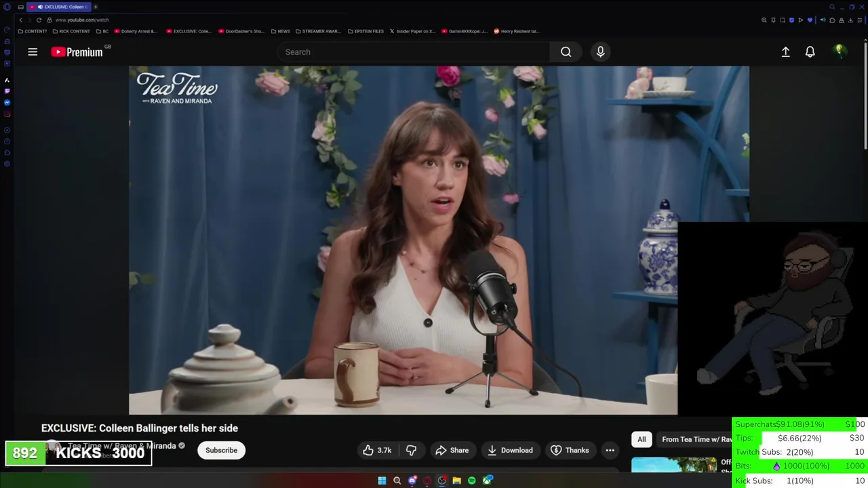
Task: Open the browser downloads arrow icon
Action: point(850,20)
